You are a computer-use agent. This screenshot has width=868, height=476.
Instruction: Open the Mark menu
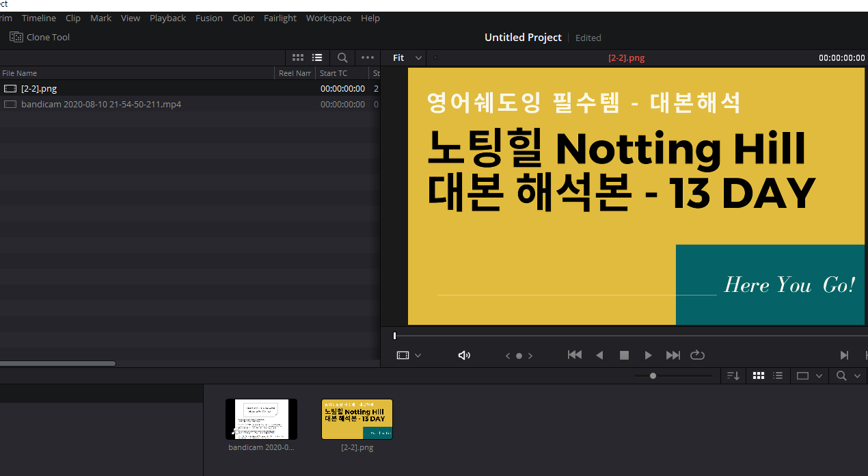tap(100, 18)
